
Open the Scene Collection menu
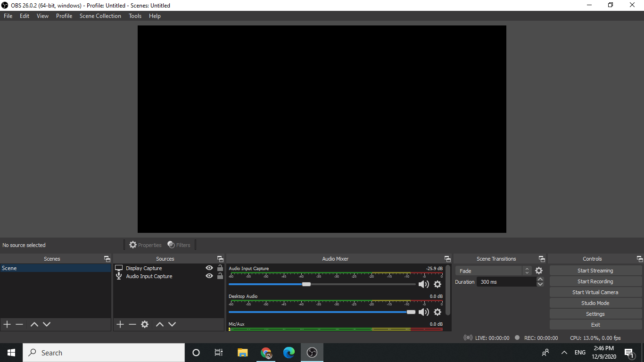(100, 16)
